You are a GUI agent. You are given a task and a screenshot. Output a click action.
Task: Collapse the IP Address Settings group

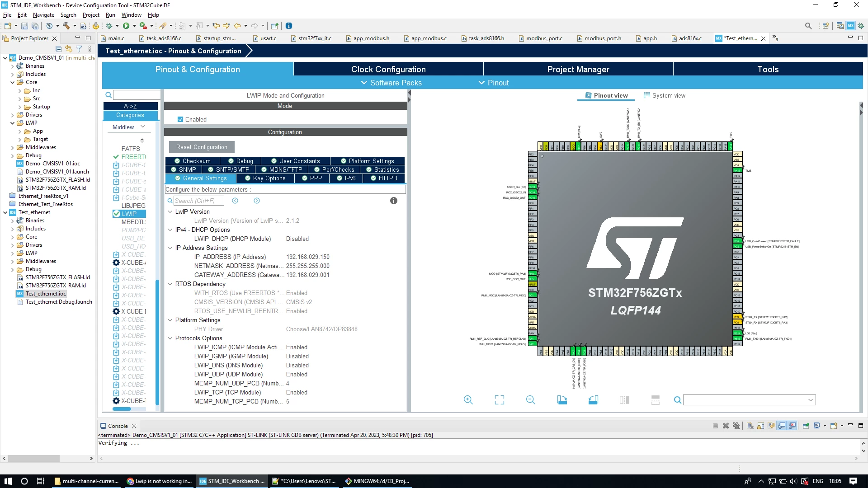pos(170,248)
